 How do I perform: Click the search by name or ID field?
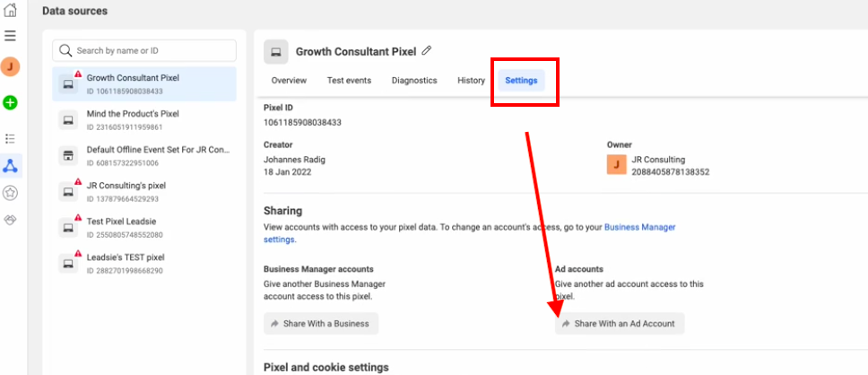(x=144, y=50)
